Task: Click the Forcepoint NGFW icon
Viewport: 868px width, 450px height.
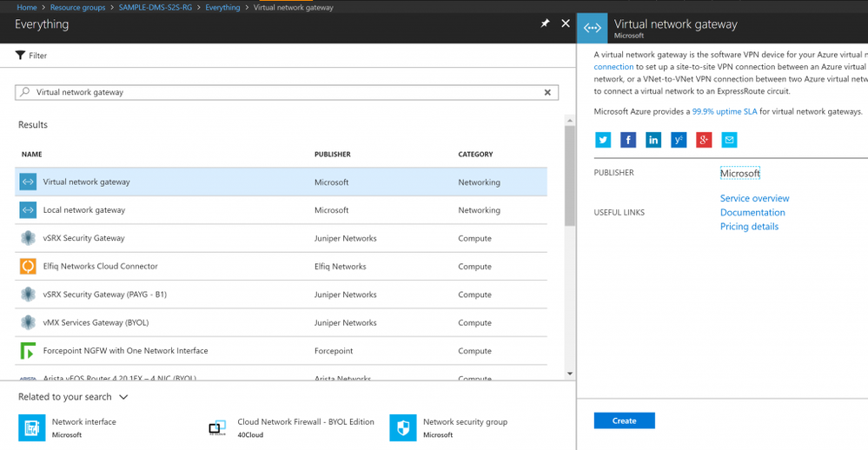Action: (28, 351)
